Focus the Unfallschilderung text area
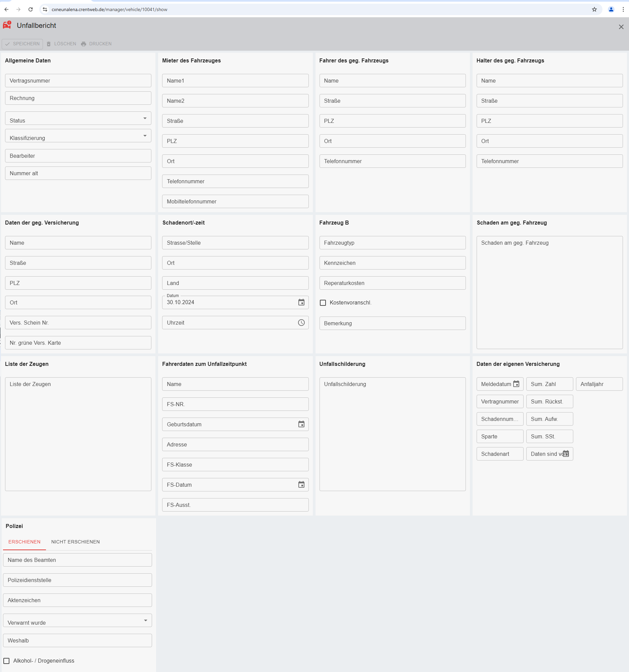Viewport: 629px width, 672px height. 392,434
